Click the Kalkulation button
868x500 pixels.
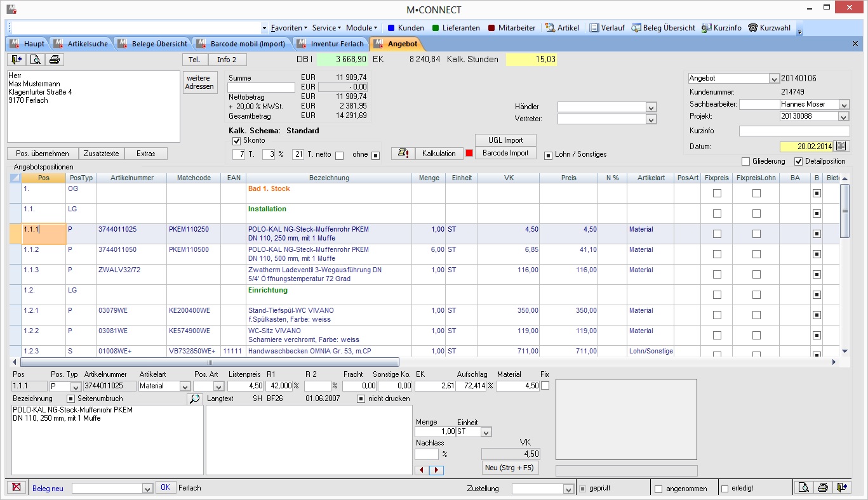pyautogui.click(x=439, y=154)
